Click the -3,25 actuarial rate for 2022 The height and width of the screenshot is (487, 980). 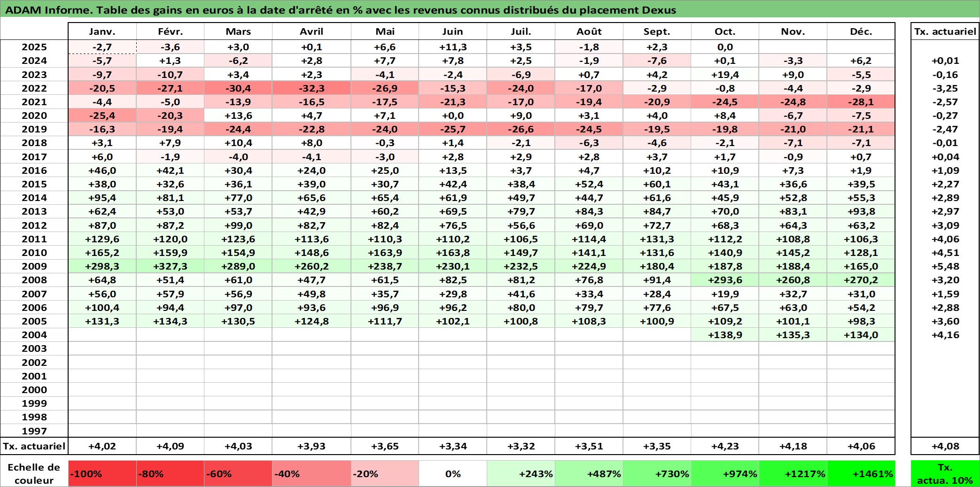[945, 88]
